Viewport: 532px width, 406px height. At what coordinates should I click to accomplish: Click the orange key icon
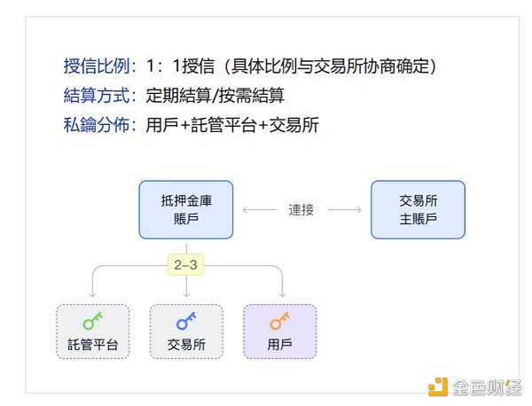point(280,321)
